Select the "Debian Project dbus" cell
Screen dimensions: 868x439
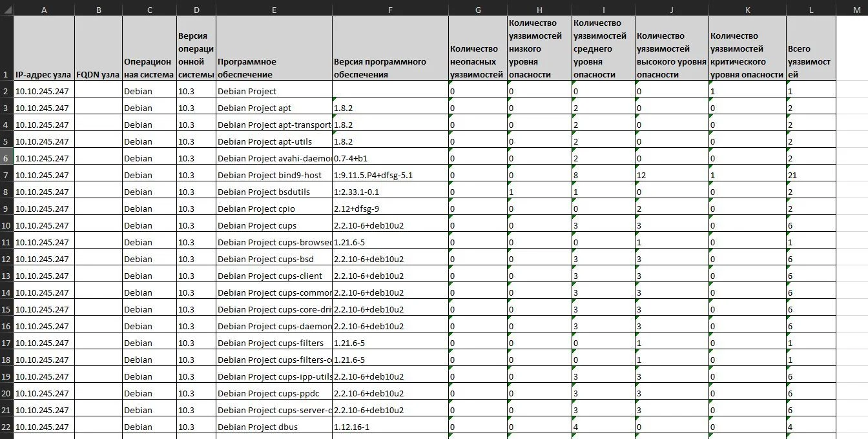click(x=274, y=427)
